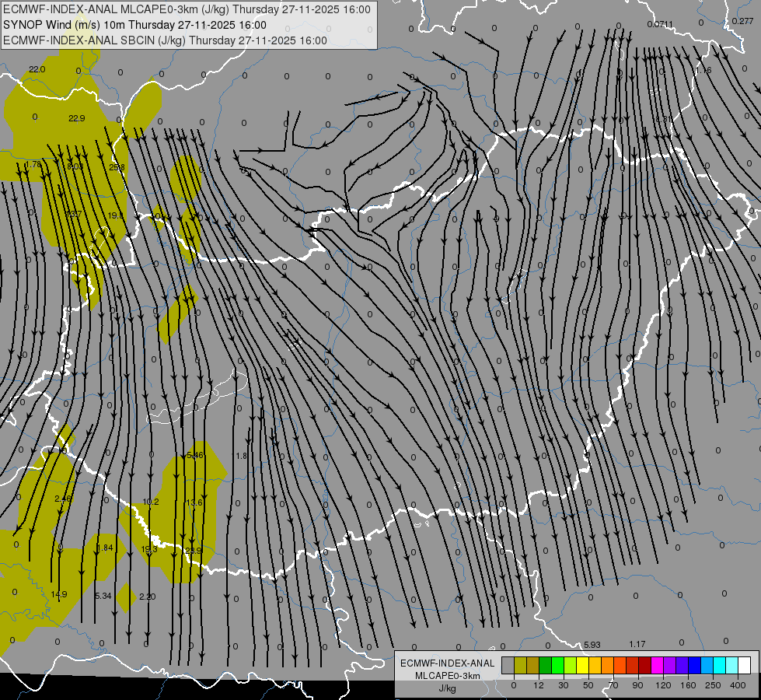The image size is (761, 700).
Task: Click the legend scale label 70
Action: (613, 685)
